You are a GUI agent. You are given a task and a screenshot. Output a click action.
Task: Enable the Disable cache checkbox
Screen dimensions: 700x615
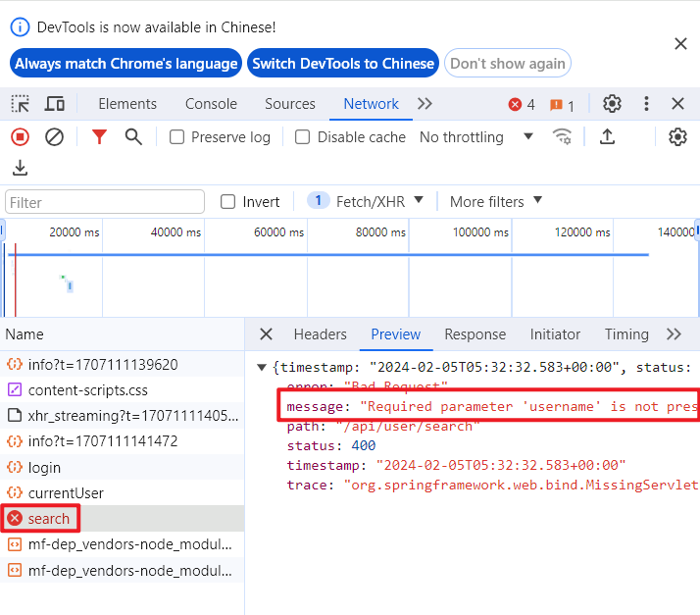click(303, 137)
